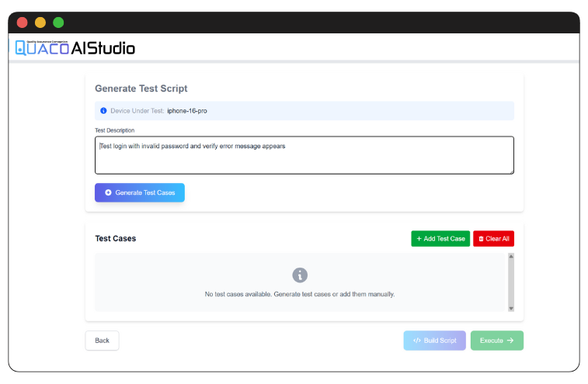Screen dimensions: 588x384
Task: Click the Test Cases heading
Action: 116,239
